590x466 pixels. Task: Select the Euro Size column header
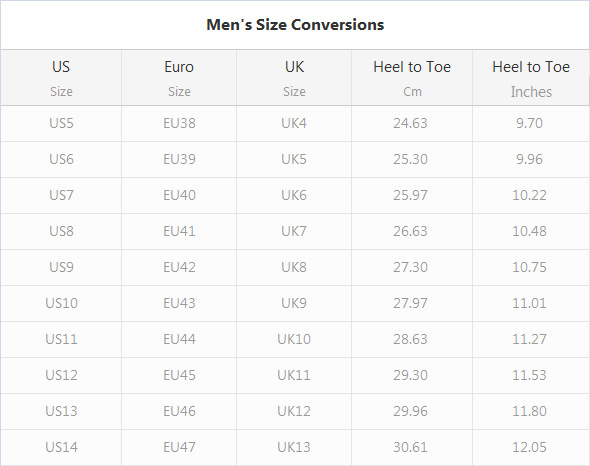pos(179,78)
